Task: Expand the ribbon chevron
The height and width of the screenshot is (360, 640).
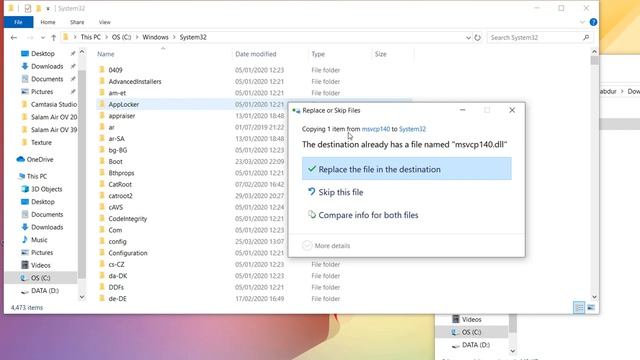Action: [x=582, y=22]
